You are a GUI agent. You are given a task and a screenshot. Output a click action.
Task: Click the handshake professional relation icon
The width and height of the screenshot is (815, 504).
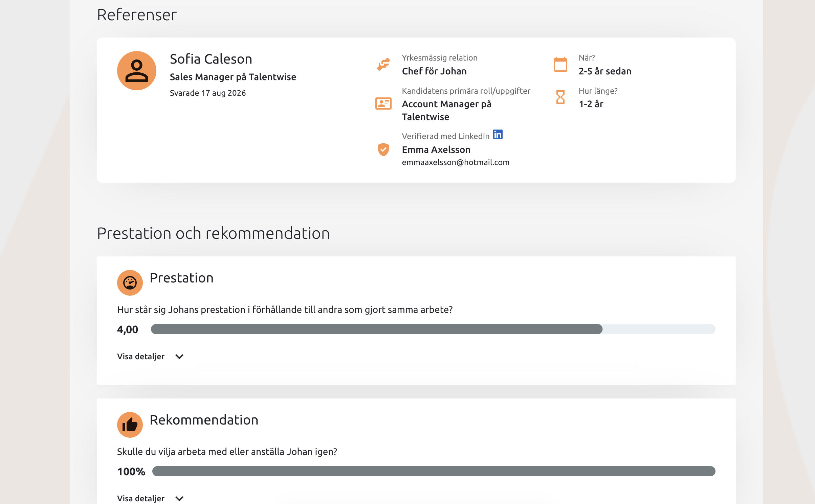383,64
